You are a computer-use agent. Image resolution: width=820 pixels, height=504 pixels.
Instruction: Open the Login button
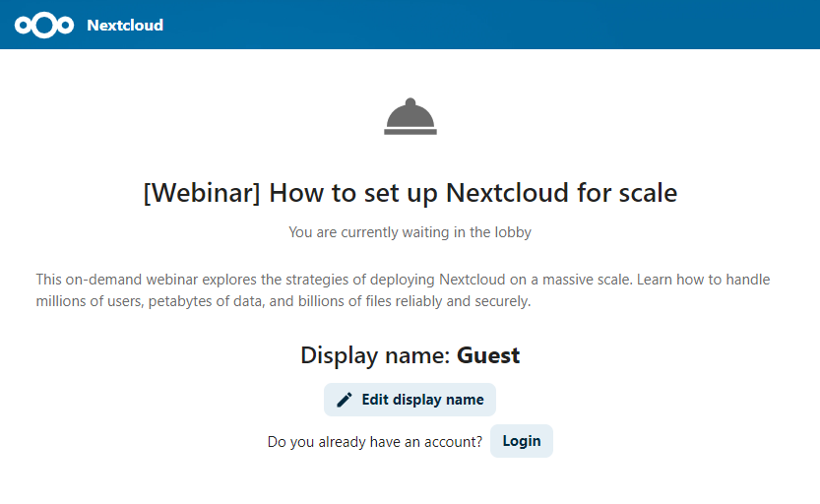[521, 441]
